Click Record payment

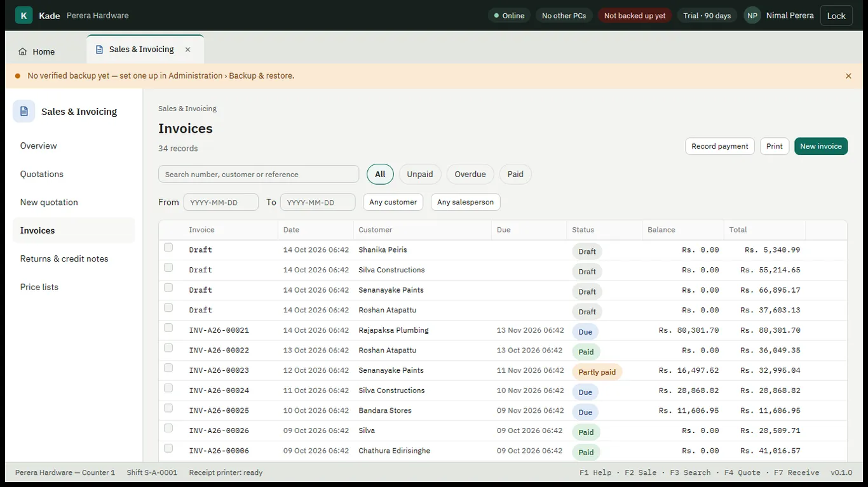pos(720,146)
